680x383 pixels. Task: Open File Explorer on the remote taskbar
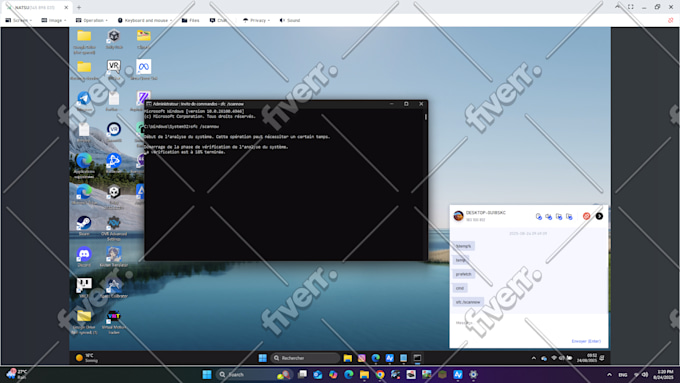348,358
